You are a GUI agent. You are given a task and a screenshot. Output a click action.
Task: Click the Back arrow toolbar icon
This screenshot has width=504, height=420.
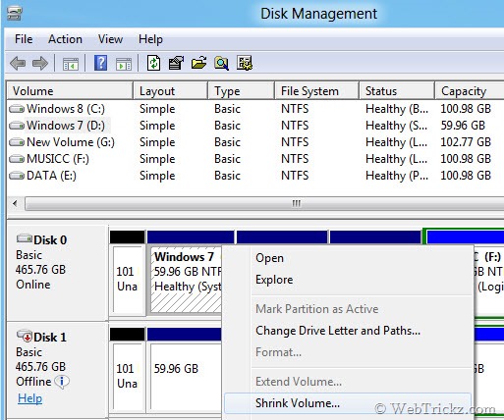click(x=18, y=63)
